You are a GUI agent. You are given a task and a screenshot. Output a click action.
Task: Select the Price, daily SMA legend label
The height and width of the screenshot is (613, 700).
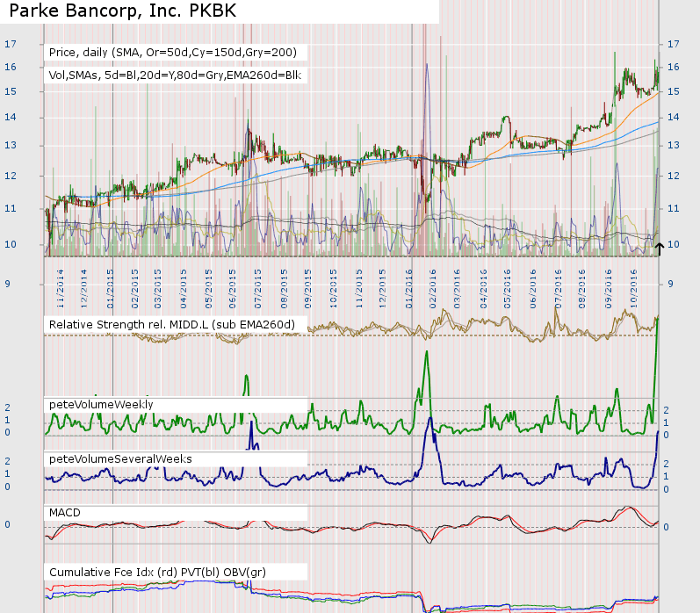[173, 53]
